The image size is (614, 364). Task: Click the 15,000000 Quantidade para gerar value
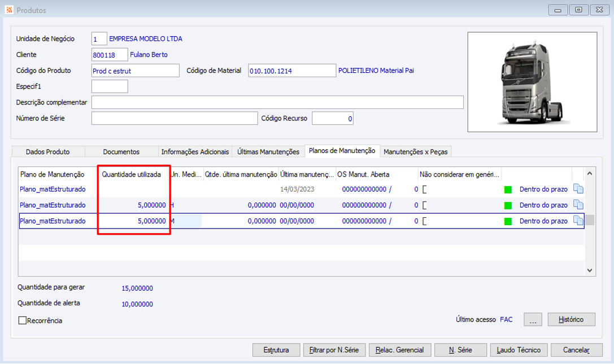[137, 288]
